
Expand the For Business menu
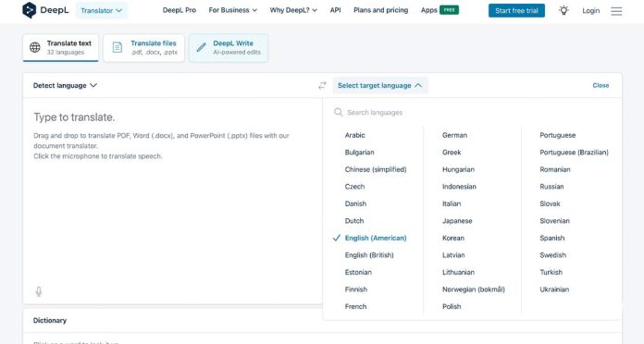click(x=232, y=10)
